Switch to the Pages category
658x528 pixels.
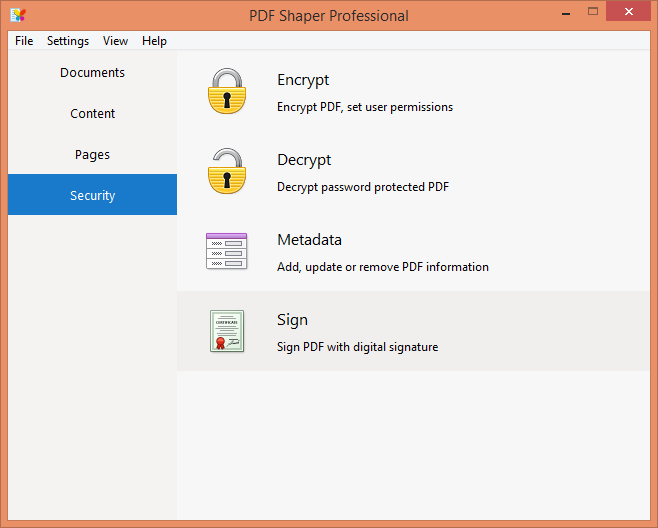point(92,154)
